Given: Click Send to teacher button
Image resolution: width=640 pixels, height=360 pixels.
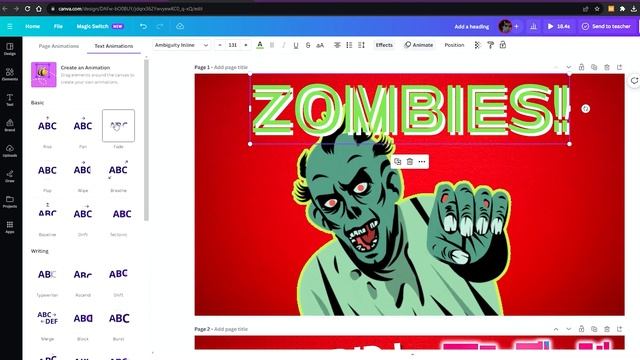Looking at the screenshot, I should click(606, 26).
